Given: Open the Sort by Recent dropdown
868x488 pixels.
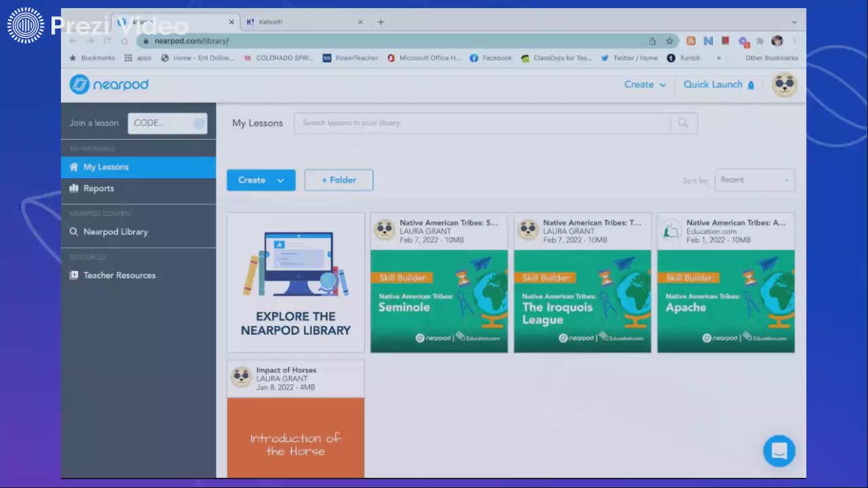Looking at the screenshot, I should 755,180.
